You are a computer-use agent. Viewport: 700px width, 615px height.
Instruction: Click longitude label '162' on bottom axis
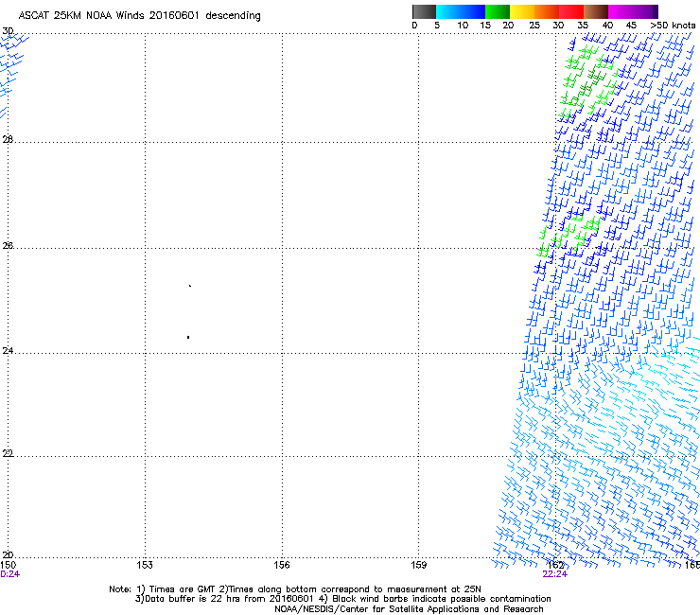(x=555, y=565)
